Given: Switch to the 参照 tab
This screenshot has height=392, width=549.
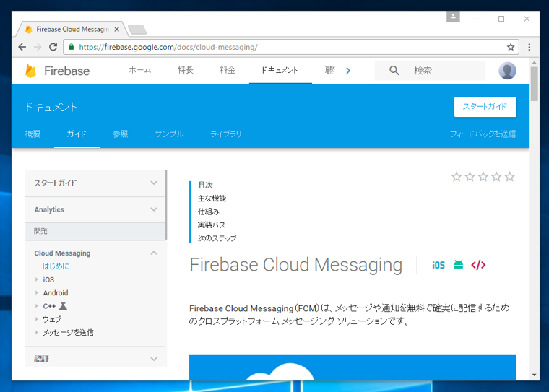Looking at the screenshot, I should pos(120,134).
